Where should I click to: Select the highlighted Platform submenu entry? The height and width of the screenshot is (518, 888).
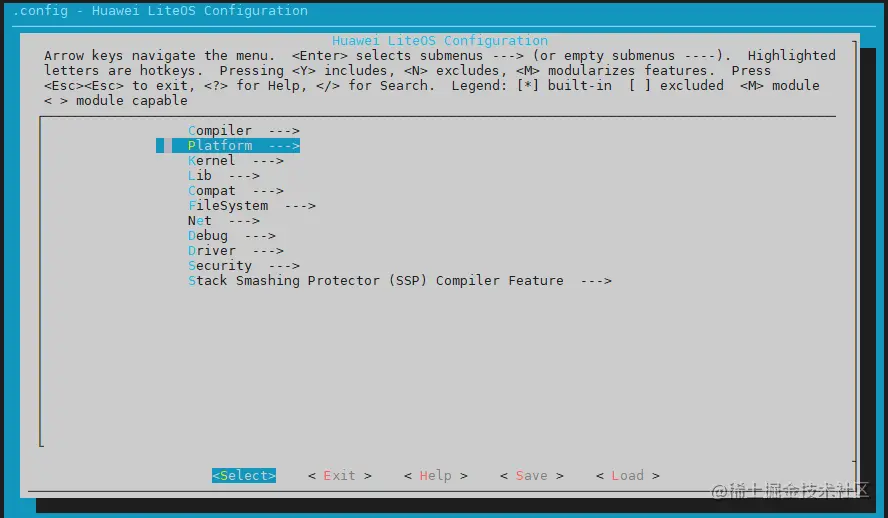(x=228, y=145)
